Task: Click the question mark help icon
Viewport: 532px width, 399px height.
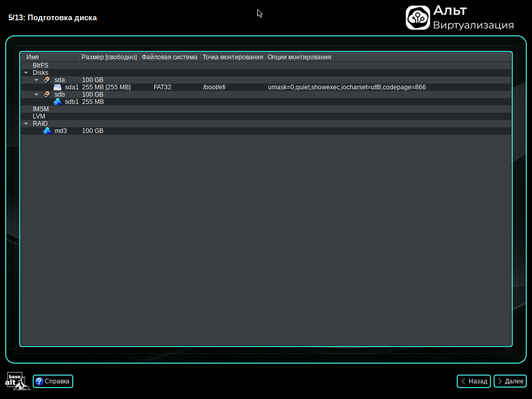Action: pyautogui.click(x=39, y=381)
